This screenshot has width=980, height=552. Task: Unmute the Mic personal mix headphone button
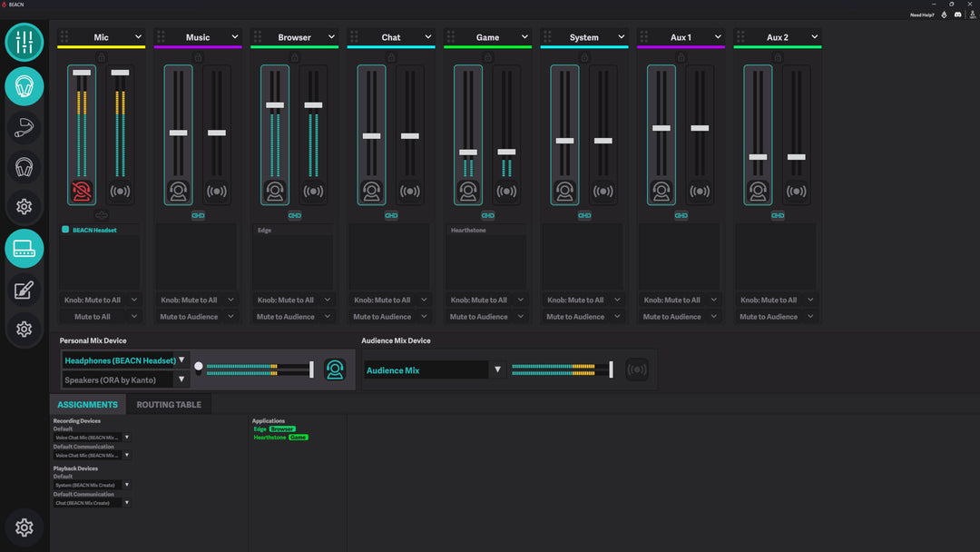point(82,191)
